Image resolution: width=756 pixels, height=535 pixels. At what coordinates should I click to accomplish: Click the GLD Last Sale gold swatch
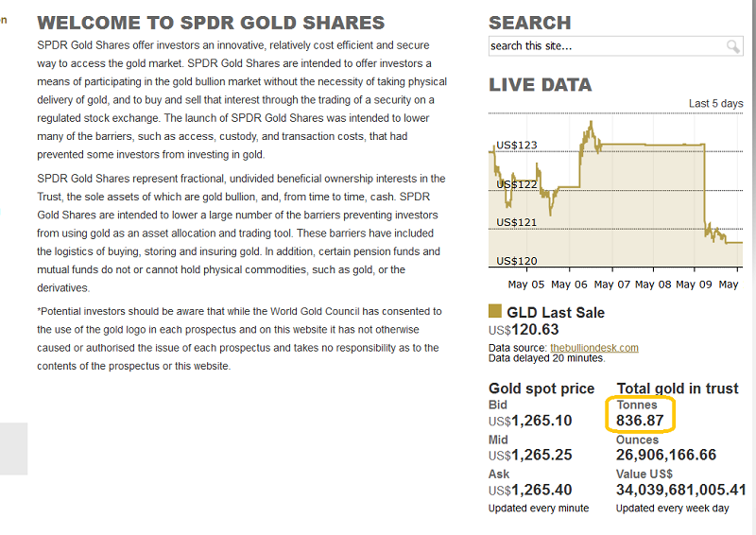click(x=494, y=311)
